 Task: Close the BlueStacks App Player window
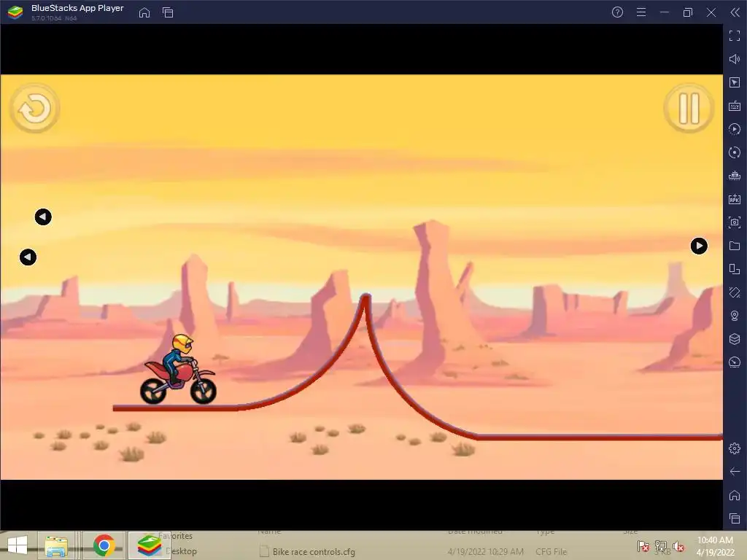(x=711, y=12)
